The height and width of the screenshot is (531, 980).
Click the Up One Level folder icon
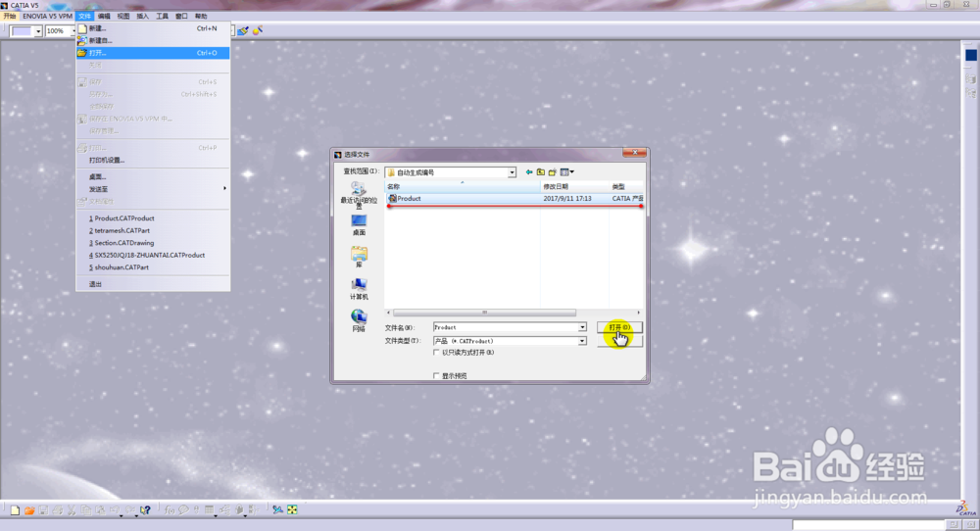pyautogui.click(x=541, y=172)
